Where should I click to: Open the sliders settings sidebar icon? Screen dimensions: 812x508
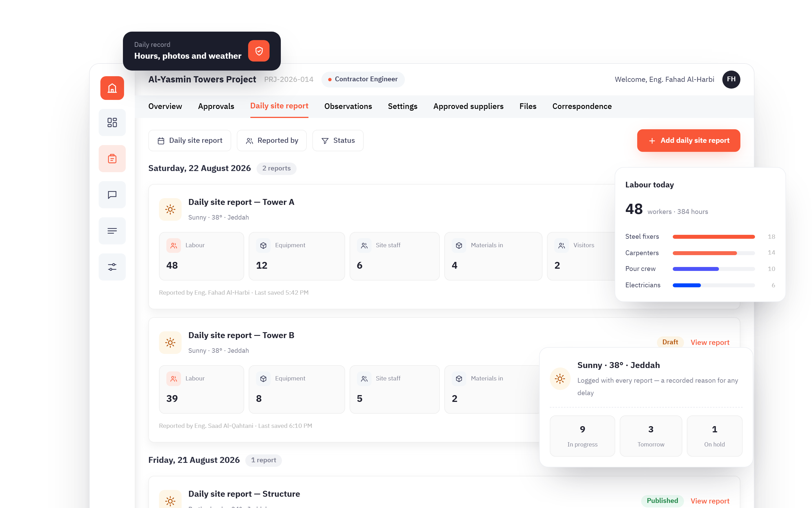pos(112,267)
